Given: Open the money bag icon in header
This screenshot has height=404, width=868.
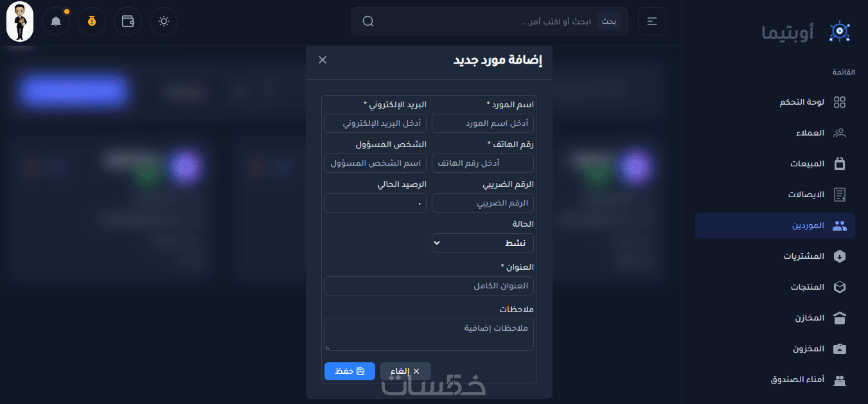Looking at the screenshot, I should coord(92,21).
